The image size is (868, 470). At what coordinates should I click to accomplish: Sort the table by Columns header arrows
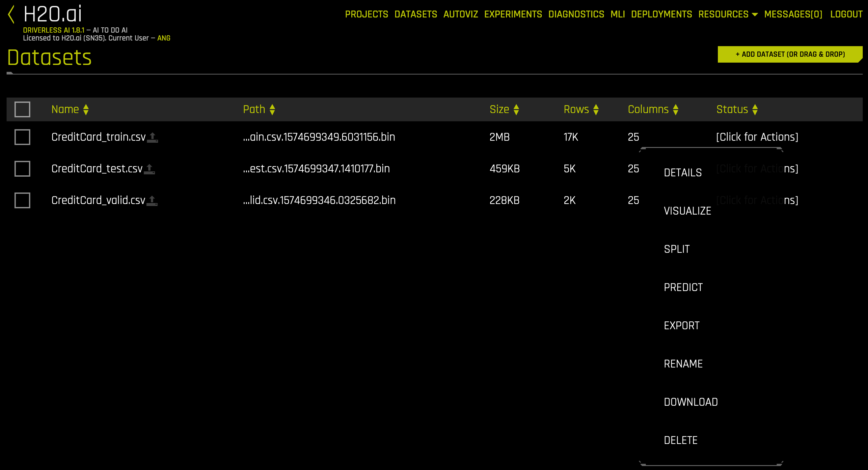[676, 109]
